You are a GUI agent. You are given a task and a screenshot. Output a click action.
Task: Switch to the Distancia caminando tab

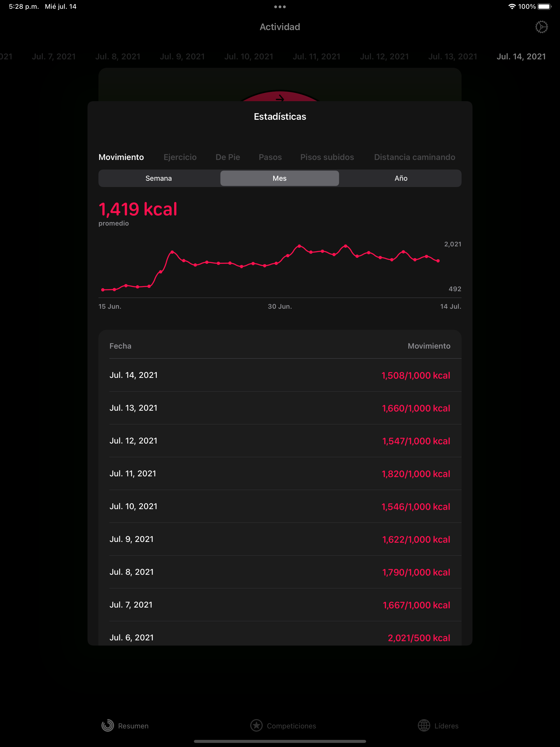point(415,157)
